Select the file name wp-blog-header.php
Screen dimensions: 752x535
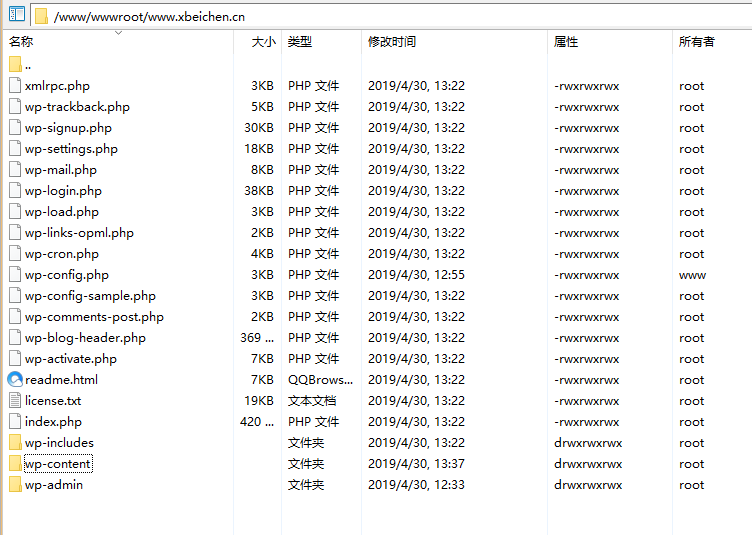[x=85, y=338]
